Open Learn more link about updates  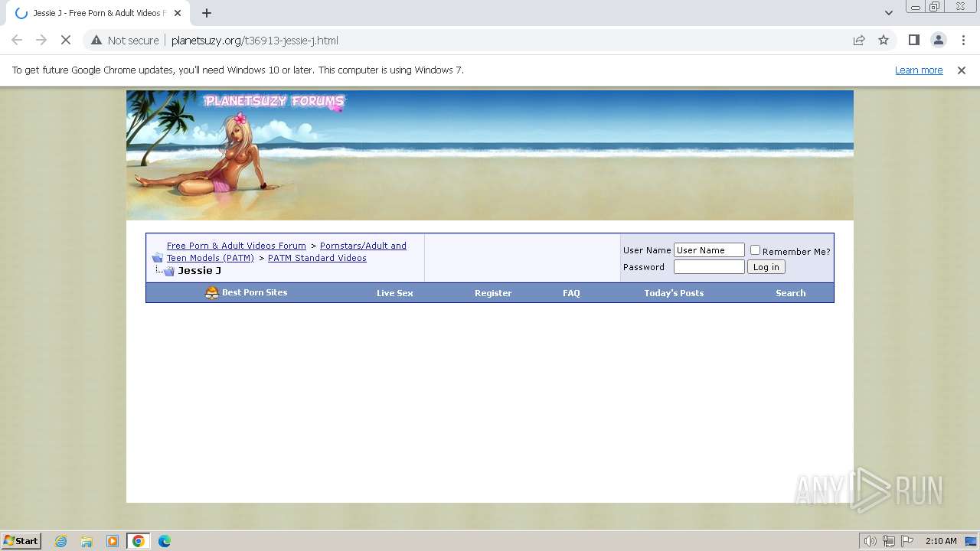pos(919,70)
